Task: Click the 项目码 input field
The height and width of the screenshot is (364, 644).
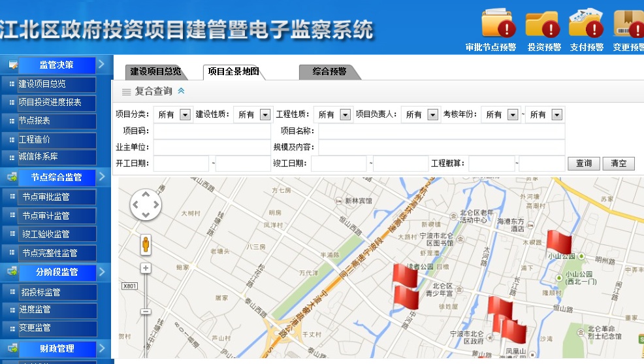Action: point(212,131)
